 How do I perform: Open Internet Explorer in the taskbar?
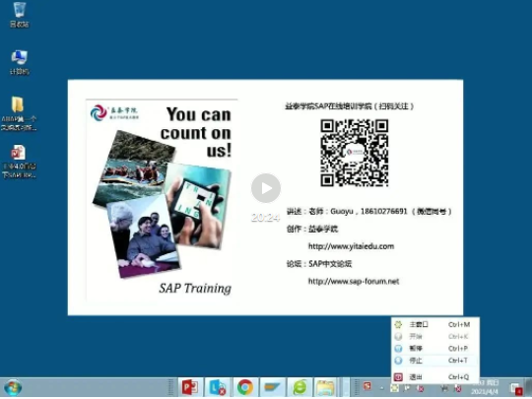point(299,387)
